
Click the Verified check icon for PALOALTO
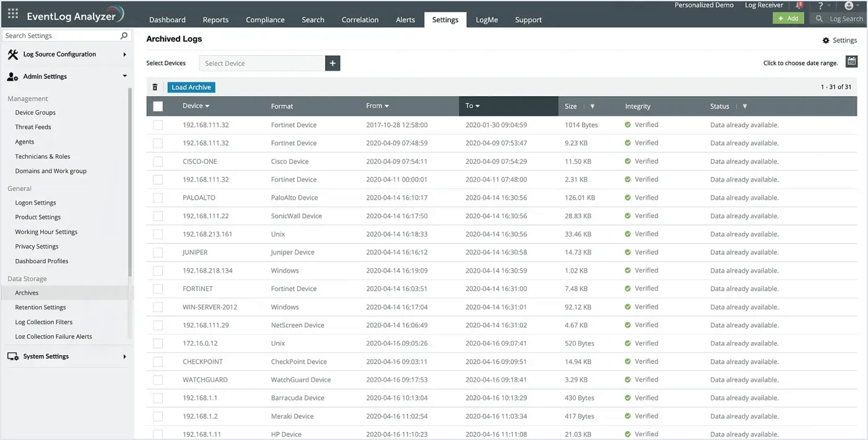tap(628, 198)
